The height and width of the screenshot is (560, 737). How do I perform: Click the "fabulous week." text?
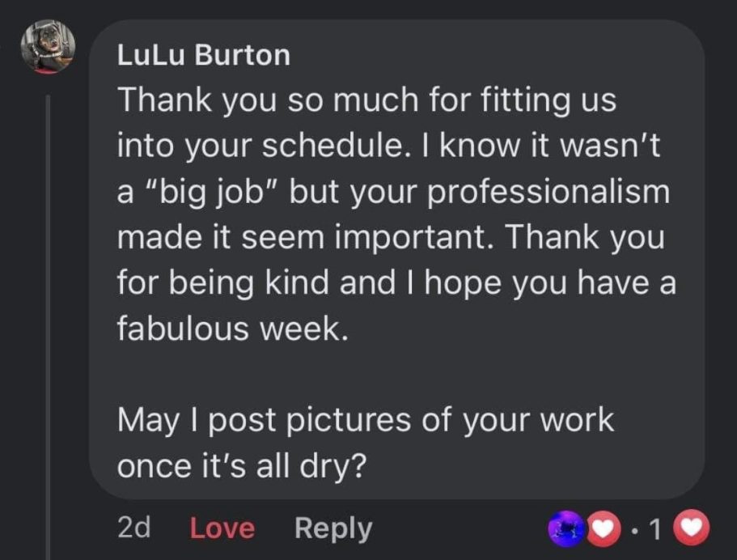click(x=232, y=329)
